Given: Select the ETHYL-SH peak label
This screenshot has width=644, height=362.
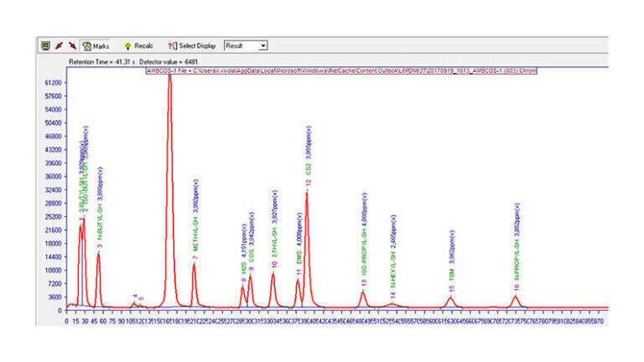Looking at the screenshot, I should [274, 242].
